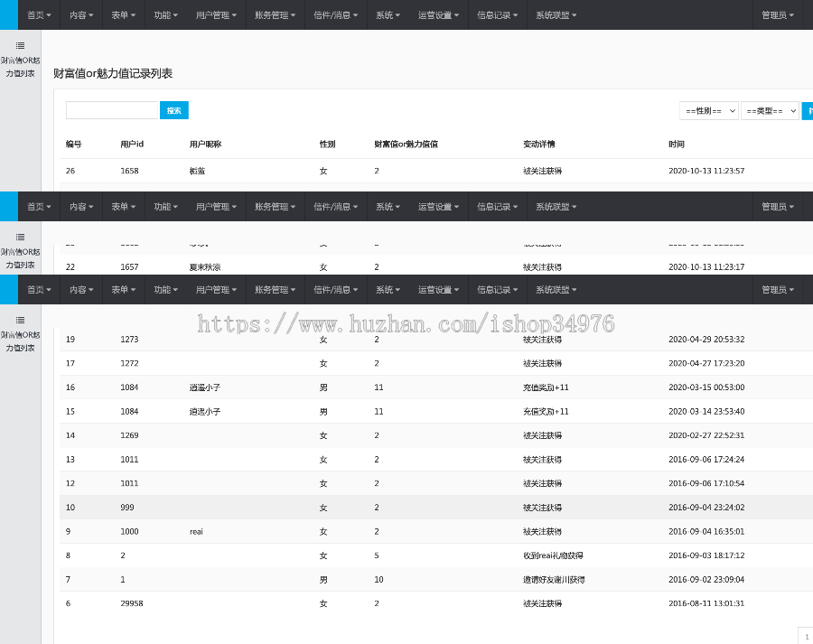
Task: Click the blue 搜索 search button
Action: 174,110
